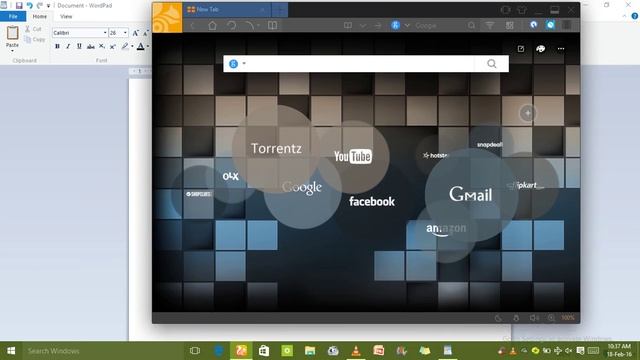640x360 pixels.
Task: Click the UC Browser orange logo
Action: [167, 17]
